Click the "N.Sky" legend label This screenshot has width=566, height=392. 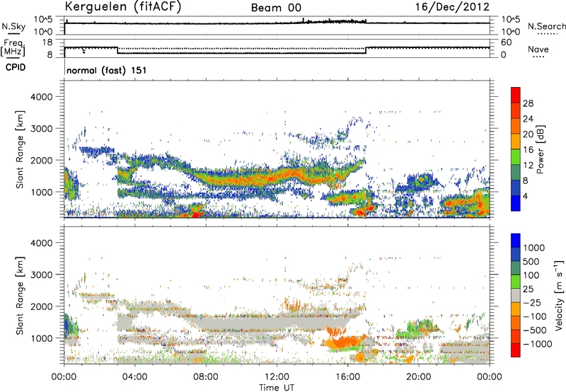point(13,26)
